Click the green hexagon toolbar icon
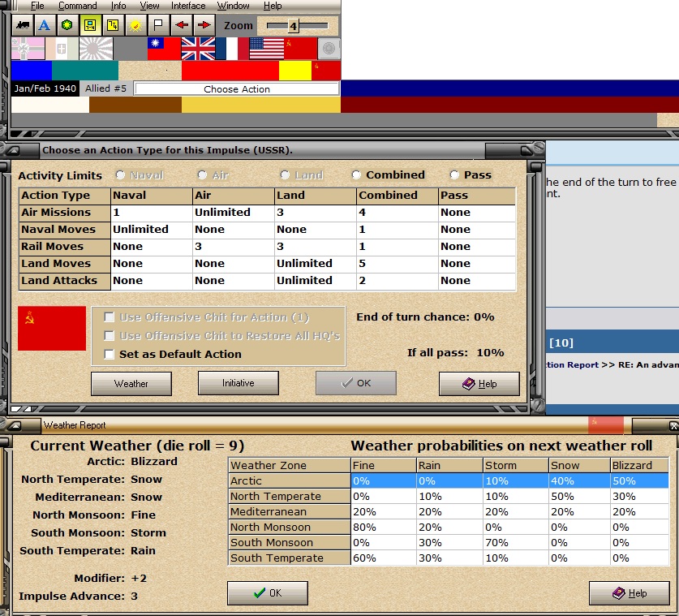Screen dimensions: 679x616 [x=67, y=25]
